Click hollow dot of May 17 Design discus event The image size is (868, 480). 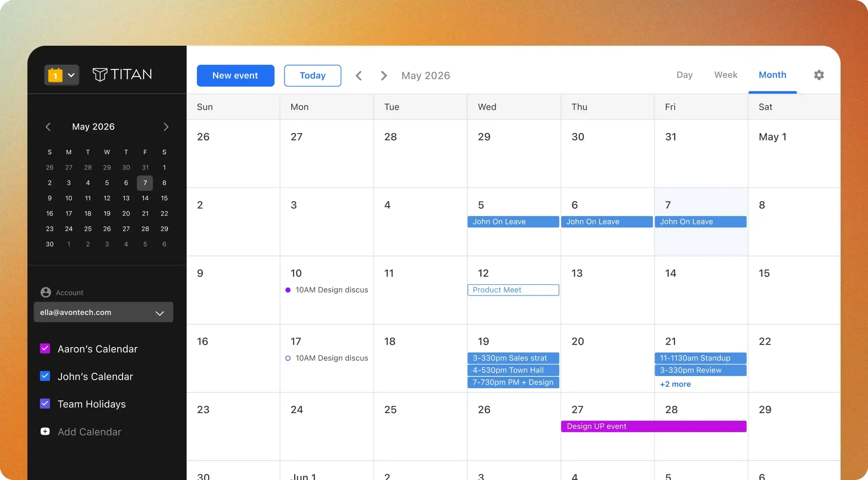click(x=288, y=358)
